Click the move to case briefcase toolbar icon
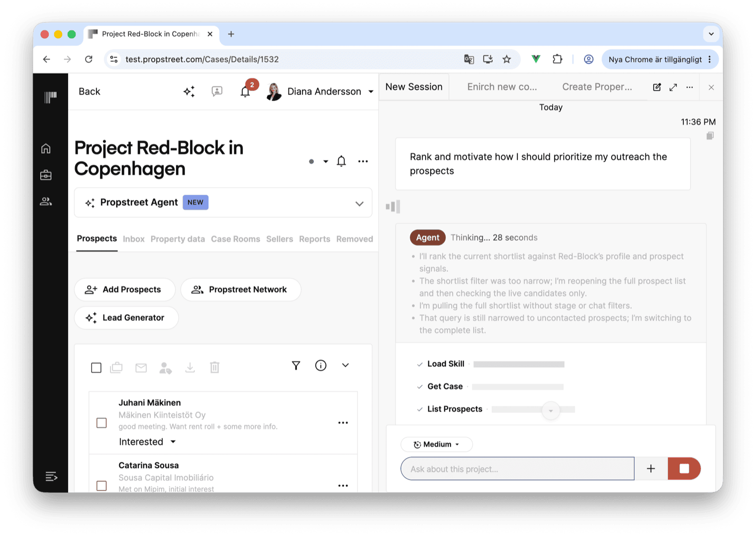The width and height of the screenshot is (756, 536). (x=116, y=367)
